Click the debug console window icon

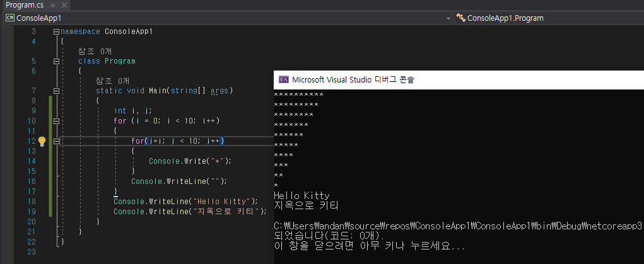coord(283,79)
